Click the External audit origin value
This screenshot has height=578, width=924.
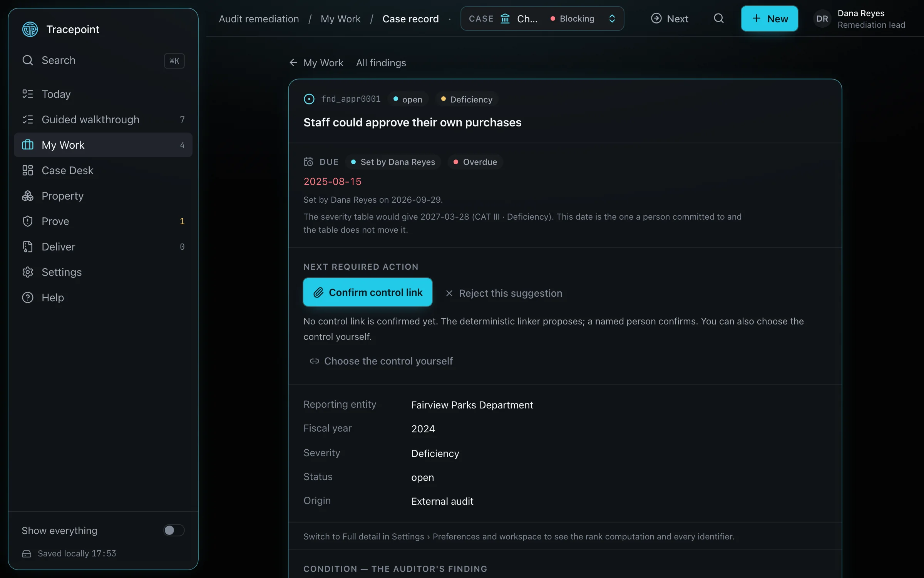click(x=442, y=501)
